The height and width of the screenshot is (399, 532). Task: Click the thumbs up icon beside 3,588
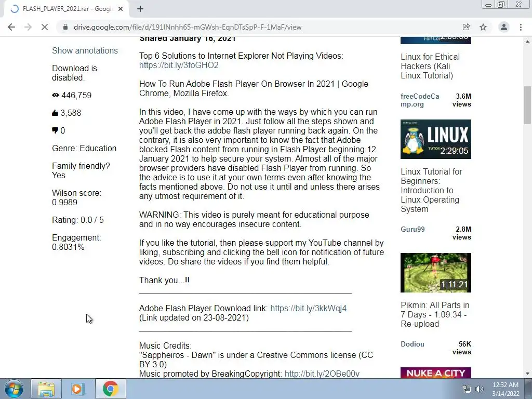55,113
